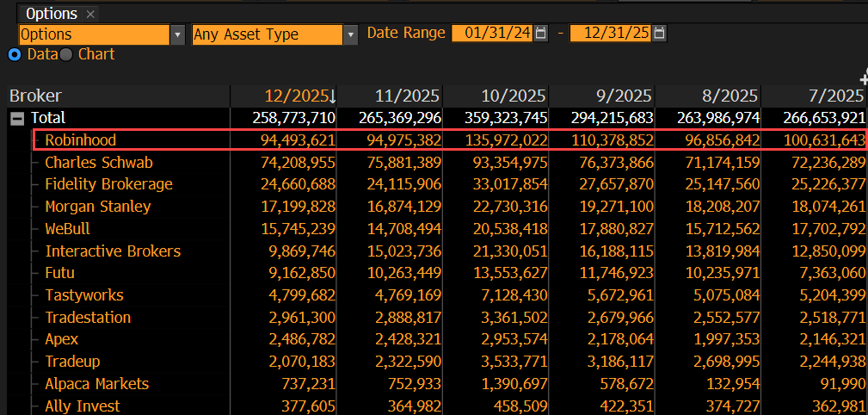This screenshot has width=868, height=415.
Task: Click Robinhood 12/2025 value 94,493,621
Action: coord(299,140)
